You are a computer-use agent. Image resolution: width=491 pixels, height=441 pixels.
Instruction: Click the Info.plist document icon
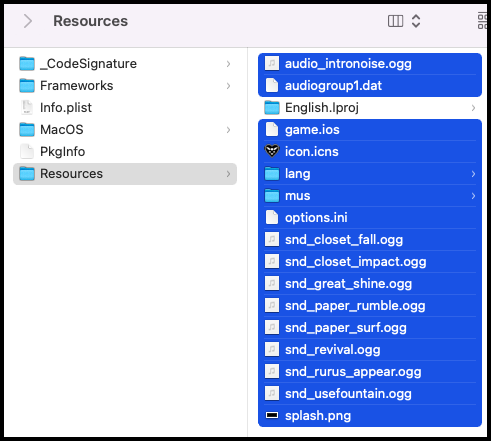pyautogui.click(x=27, y=107)
